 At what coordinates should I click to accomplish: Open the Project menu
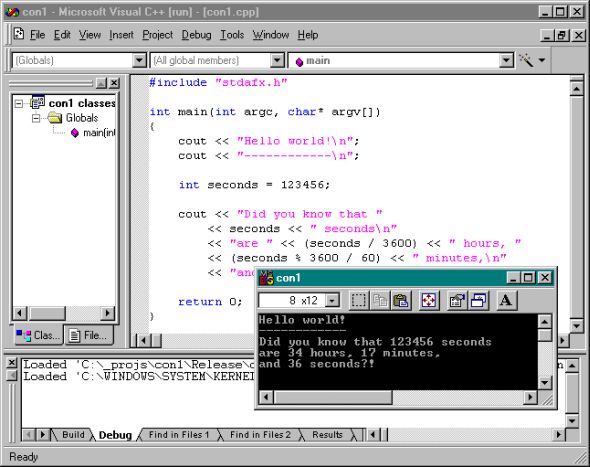point(157,35)
